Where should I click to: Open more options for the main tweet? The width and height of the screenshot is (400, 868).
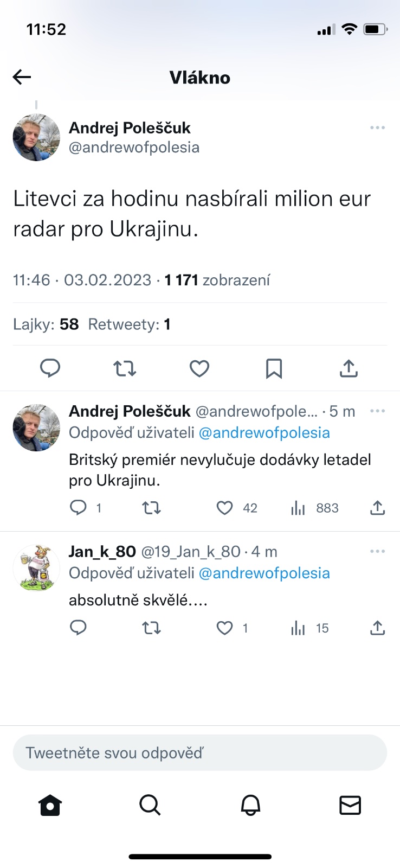click(377, 128)
